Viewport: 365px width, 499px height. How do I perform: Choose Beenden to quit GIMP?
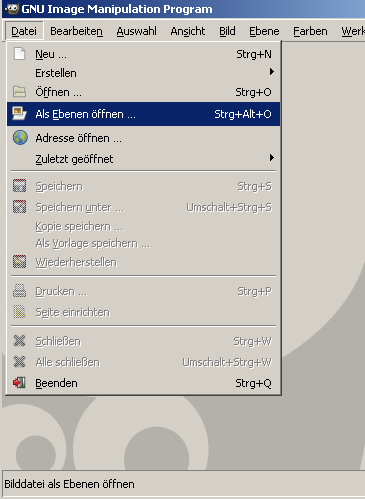click(143, 383)
